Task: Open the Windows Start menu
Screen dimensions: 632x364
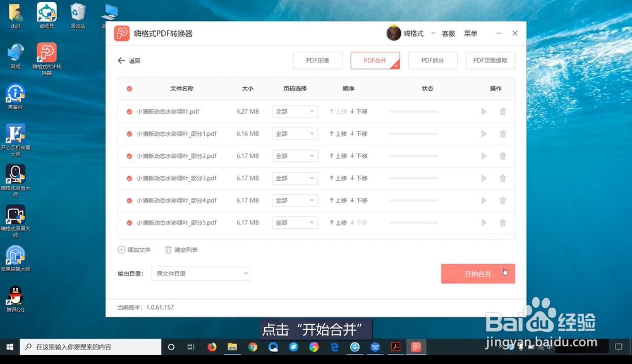Action: click(9, 347)
